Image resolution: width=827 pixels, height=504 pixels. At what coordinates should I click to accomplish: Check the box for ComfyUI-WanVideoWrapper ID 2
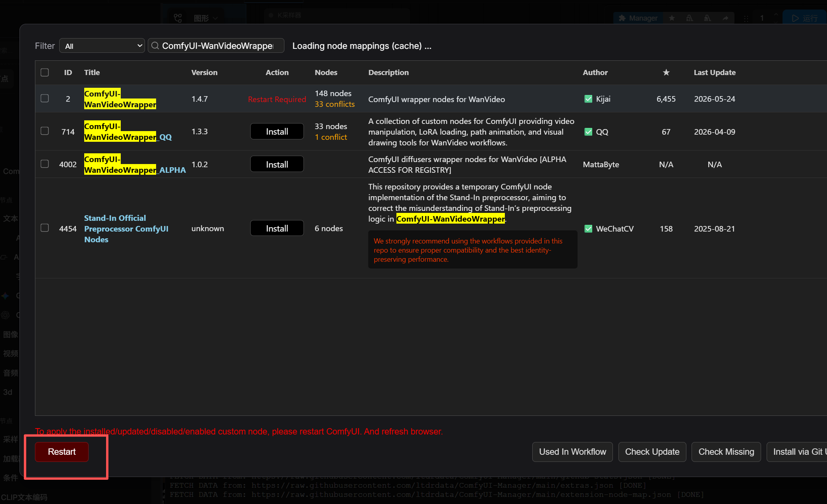click(44, 98)
